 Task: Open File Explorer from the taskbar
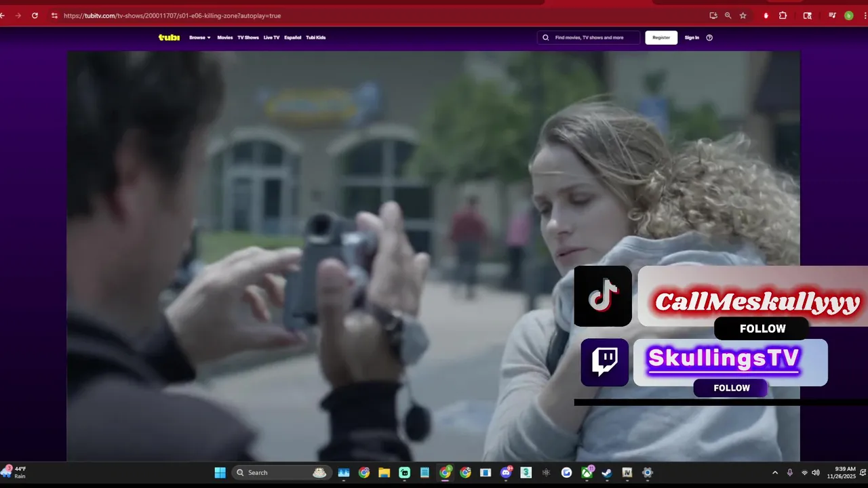(x=384, y=472)
